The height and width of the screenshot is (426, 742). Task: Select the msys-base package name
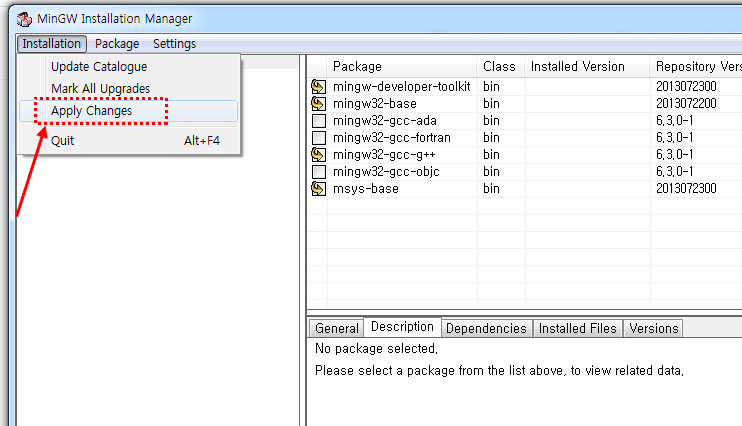pos(366,189)
